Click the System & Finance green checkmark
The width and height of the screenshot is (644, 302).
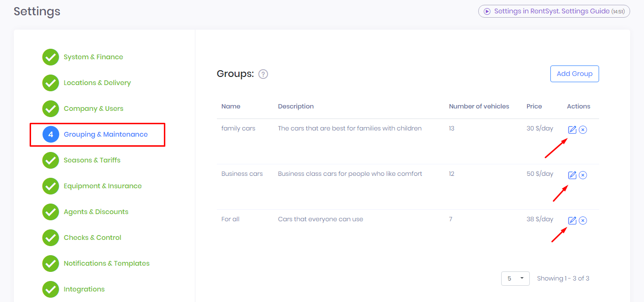[51, 57]
